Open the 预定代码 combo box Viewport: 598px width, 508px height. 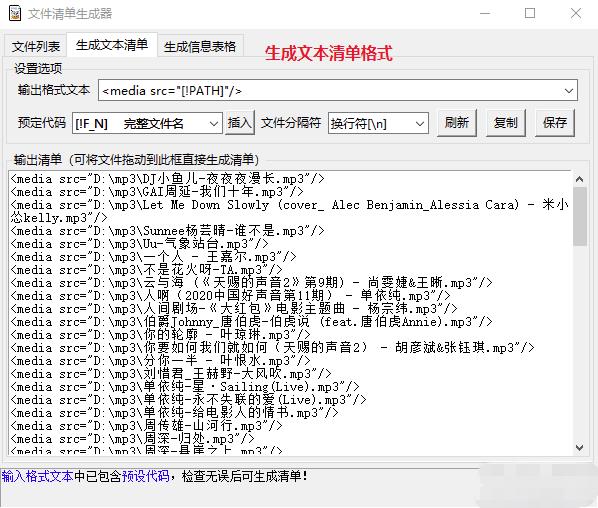click(147, 123)
